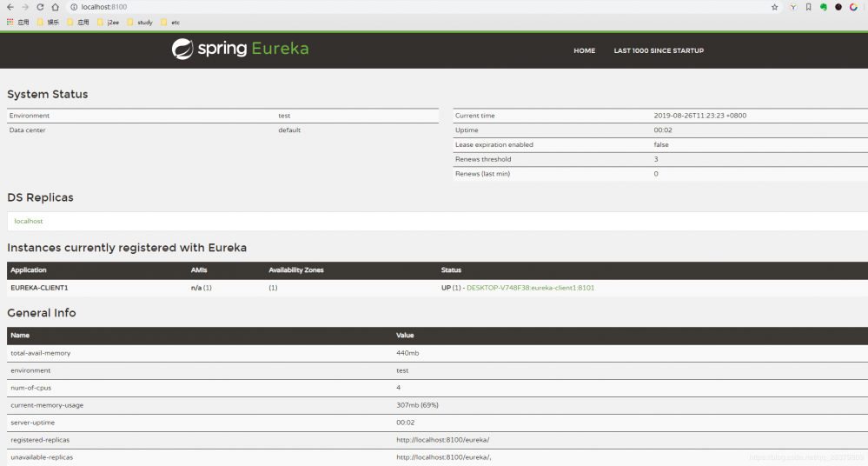This screenshot has width=868, height=466.
Task: Go to the HOME navigation item
Action: coord(584,50)
